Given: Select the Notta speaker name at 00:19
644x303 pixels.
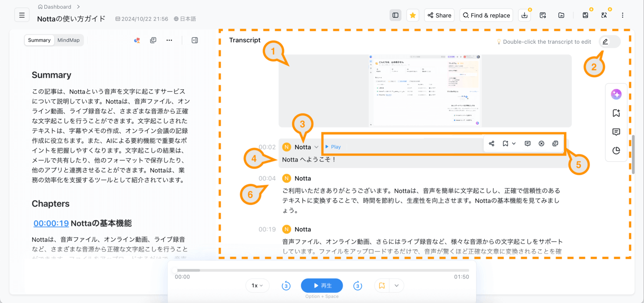Looking at the screenshot, I should click(303, 229).
